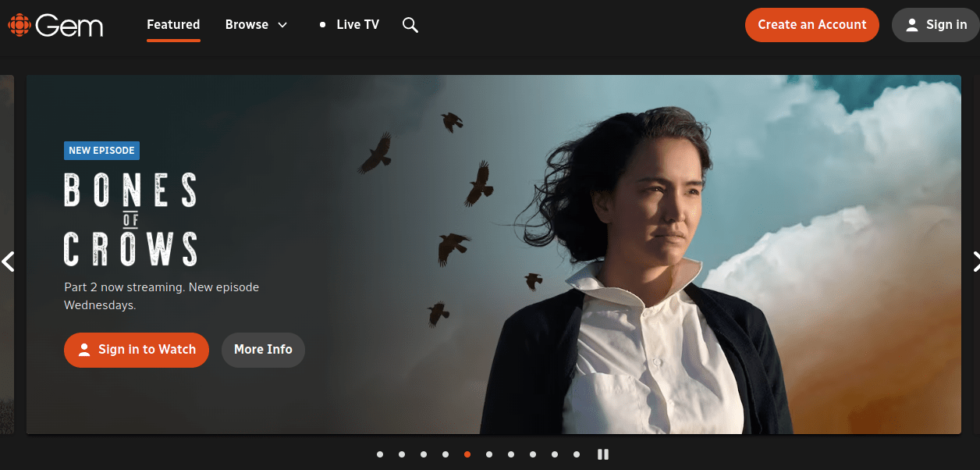
Task: Select the second carousel indicator dot
Action: coord(402,454)
